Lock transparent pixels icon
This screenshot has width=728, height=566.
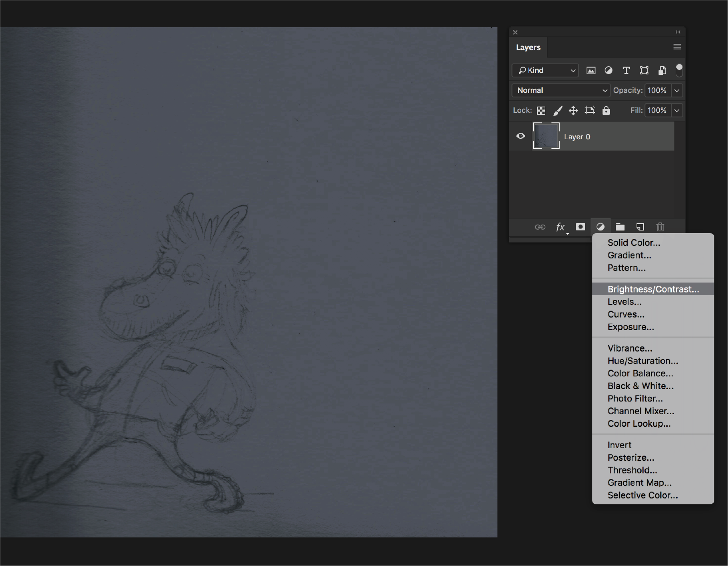coord(541,110)
